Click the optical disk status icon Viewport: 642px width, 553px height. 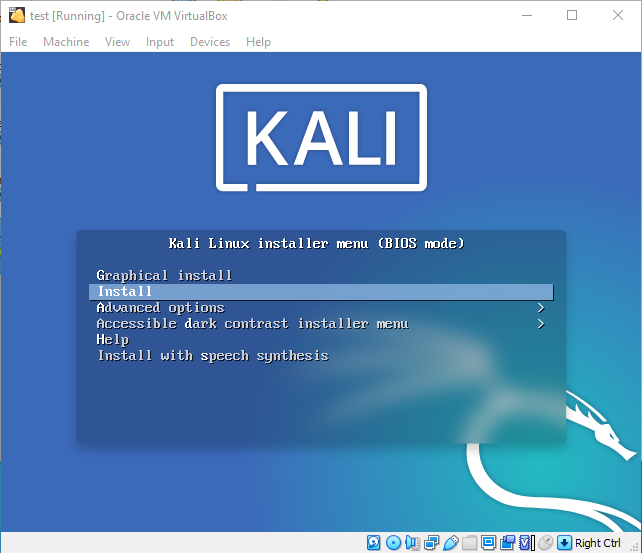click(x=393, y=543)
